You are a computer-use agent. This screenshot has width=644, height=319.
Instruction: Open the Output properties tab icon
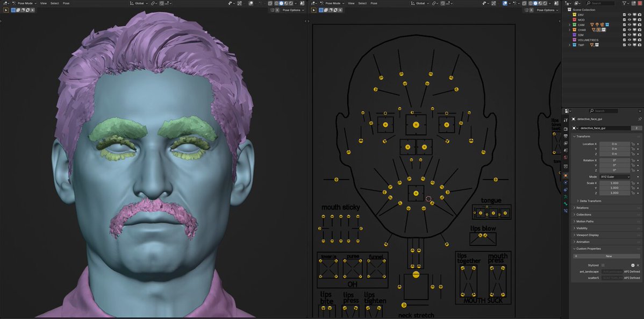(x=566, y=136)
